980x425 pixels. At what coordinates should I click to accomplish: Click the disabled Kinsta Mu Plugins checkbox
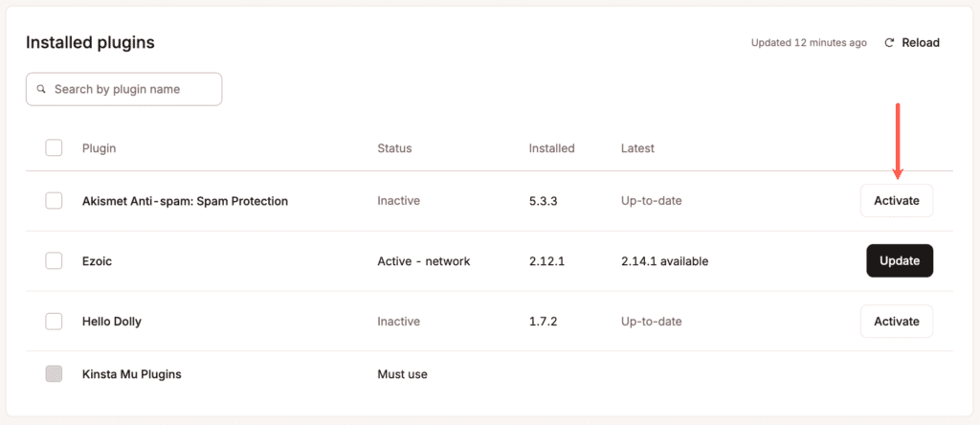(x=55, y=374)
